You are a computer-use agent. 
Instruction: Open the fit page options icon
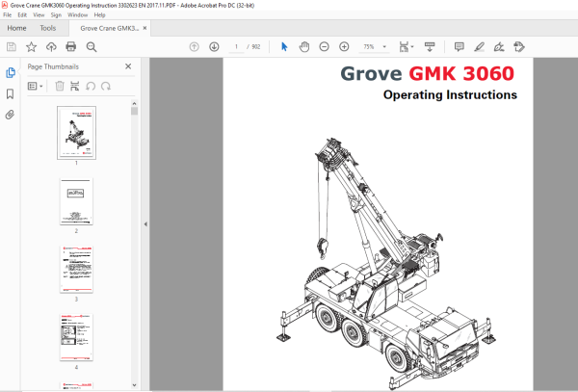click(x=407, y=47)
